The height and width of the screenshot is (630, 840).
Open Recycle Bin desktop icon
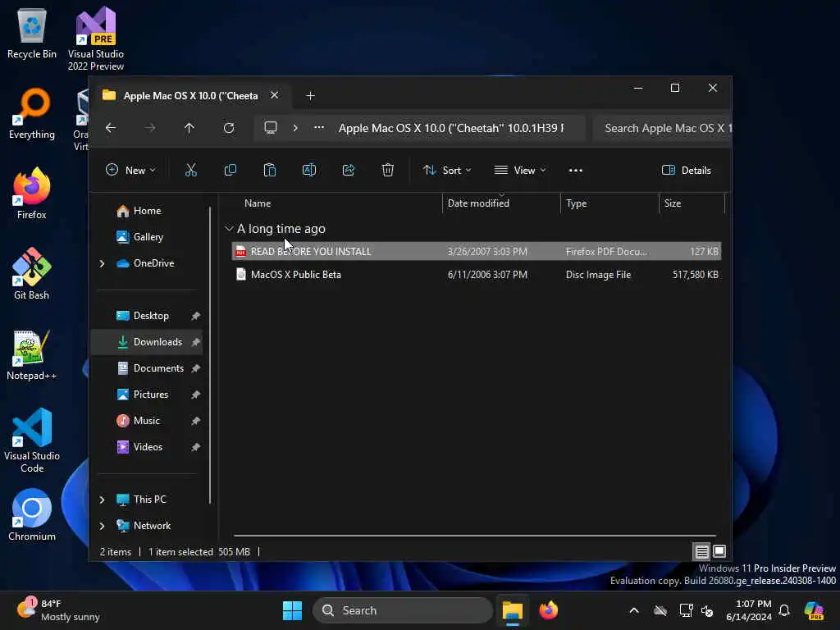click(x=32, y=33)
